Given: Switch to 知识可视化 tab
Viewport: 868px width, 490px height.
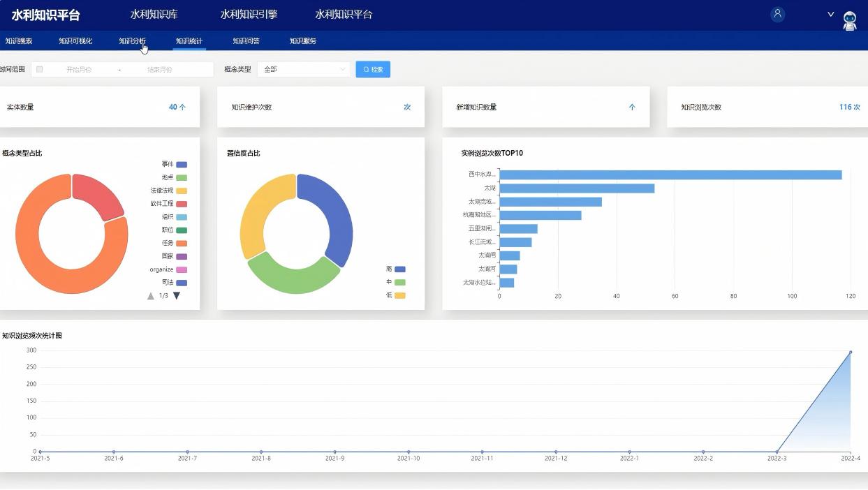Looking at the screenshot, I should point(75,41).
